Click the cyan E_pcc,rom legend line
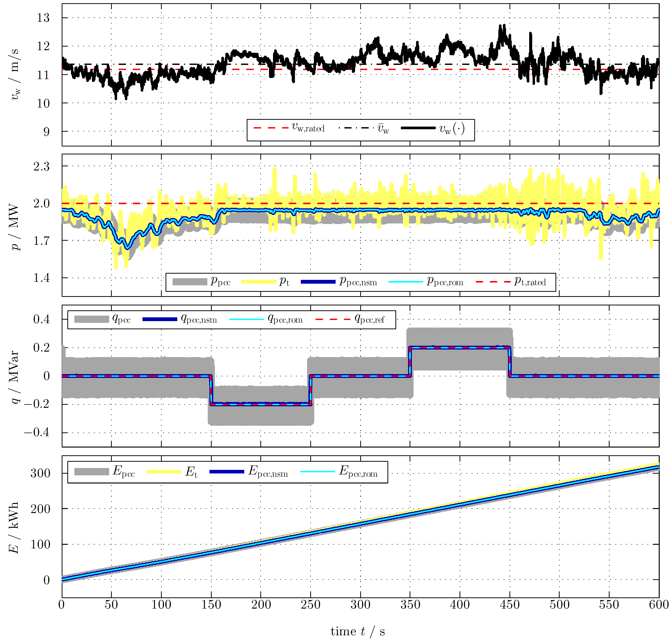672x643 pixels. [317, 472]
